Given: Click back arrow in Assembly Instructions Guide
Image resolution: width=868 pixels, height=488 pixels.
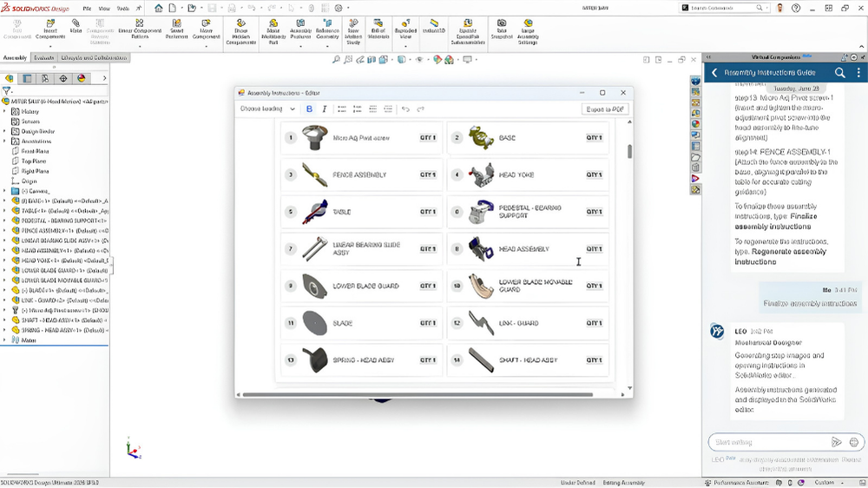Looking at the screenshot, I should point(714,73).
